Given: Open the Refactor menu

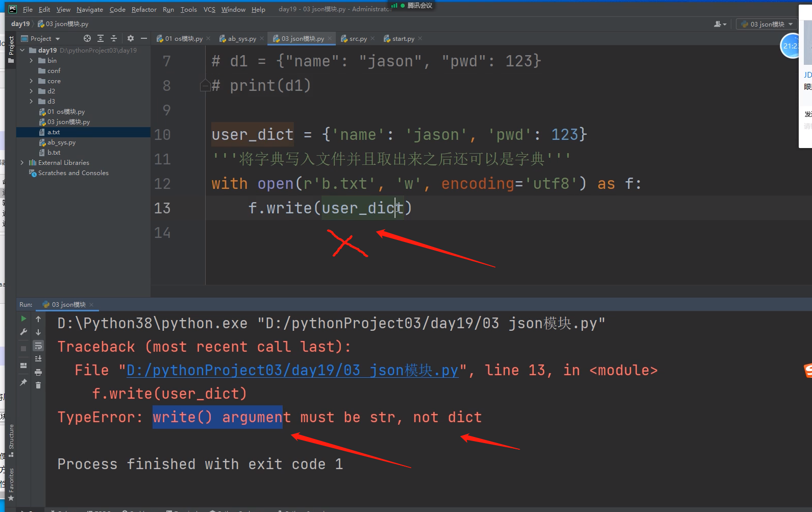Looking at the screenshot, I should coord(144,9).
